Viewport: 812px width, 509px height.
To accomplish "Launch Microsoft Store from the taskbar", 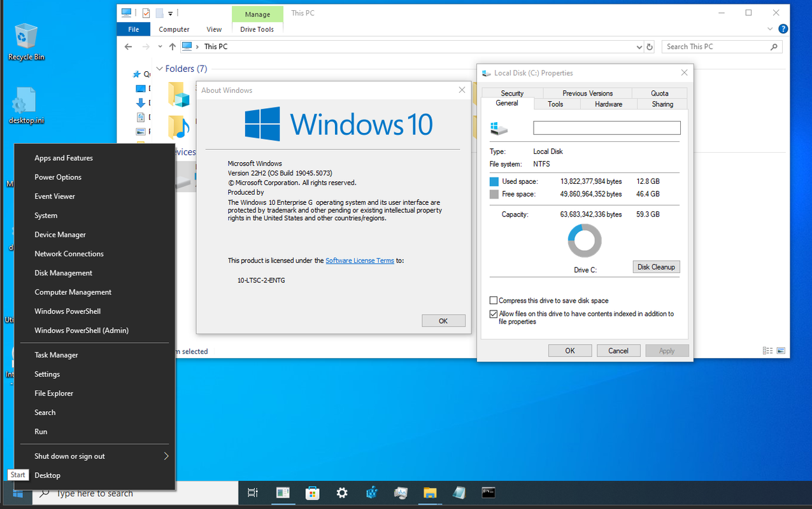I will 312,492.
